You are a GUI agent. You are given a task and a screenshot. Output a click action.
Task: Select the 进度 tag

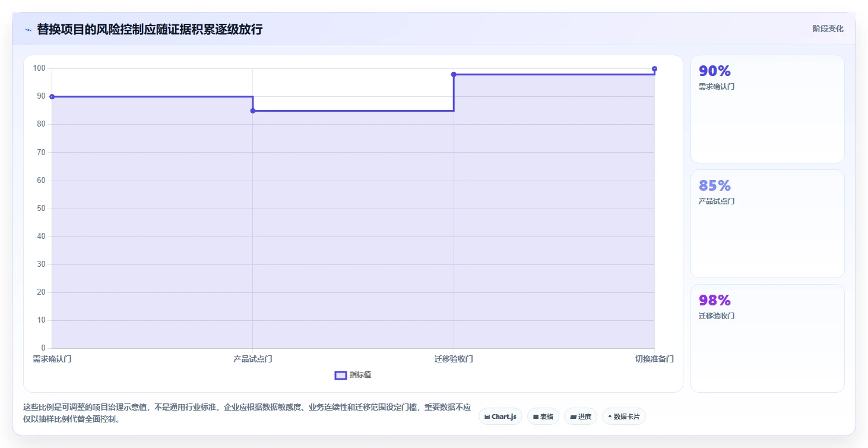[x=581, y=417]
